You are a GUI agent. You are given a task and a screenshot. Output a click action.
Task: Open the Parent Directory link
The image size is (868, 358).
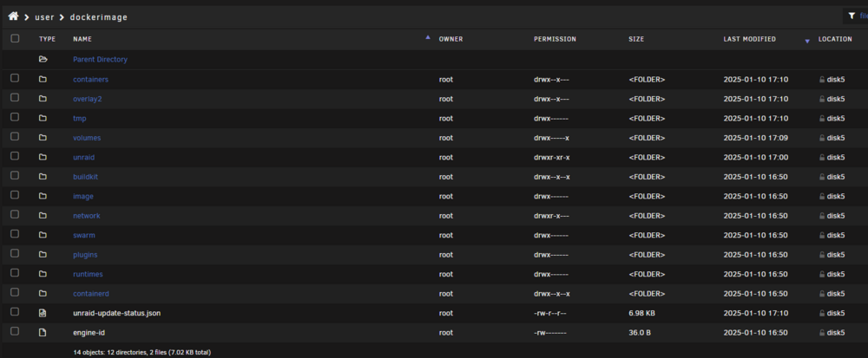100,59
